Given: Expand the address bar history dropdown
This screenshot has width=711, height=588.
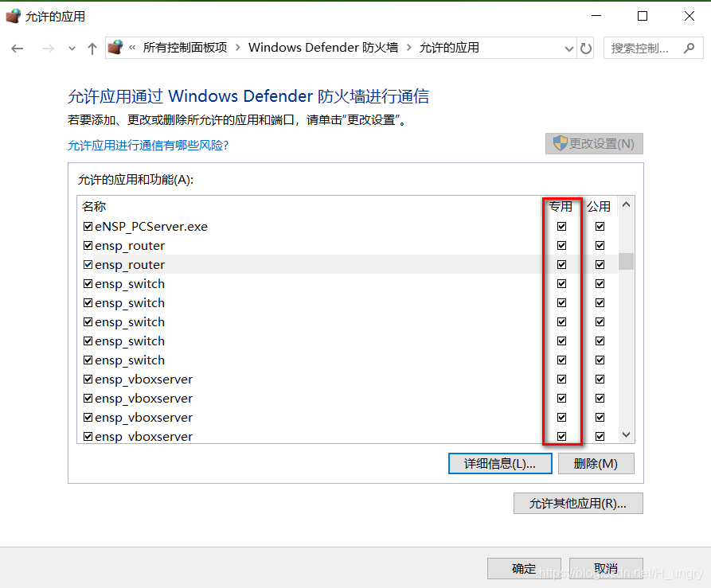Looking at the screenshot, I should click(568, 49).
